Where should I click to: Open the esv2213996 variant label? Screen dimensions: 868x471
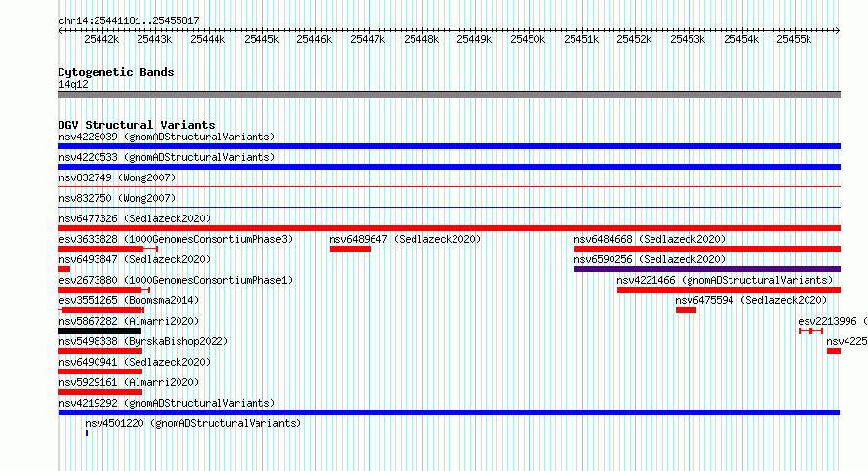833,321
